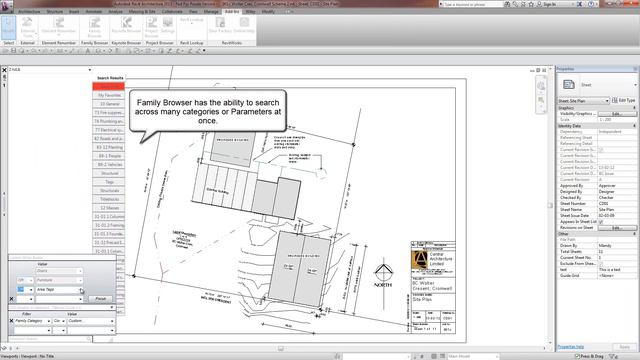Screen dimensions: 640x360
Task: Remove the Family Category filter row
Action: click(11, 321)
